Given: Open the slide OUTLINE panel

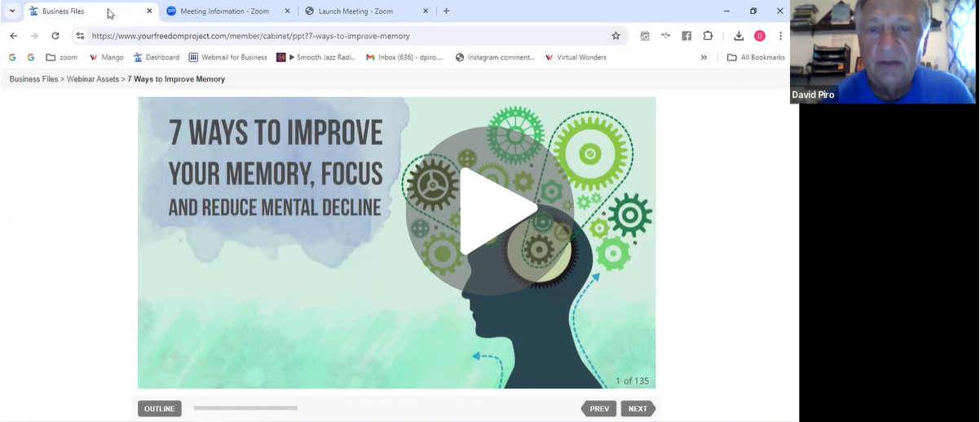Looking at the screenshot, I should point(159,409).
